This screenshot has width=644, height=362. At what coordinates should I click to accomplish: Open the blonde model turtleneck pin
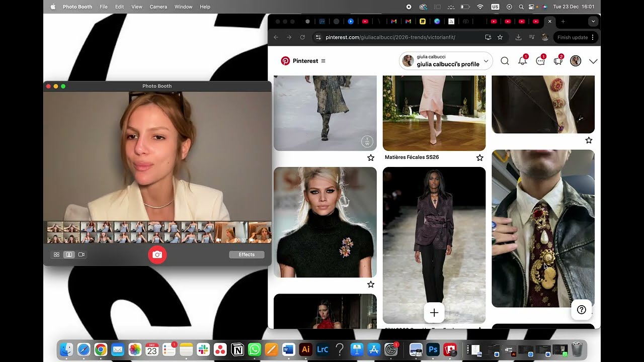point(325,222)
